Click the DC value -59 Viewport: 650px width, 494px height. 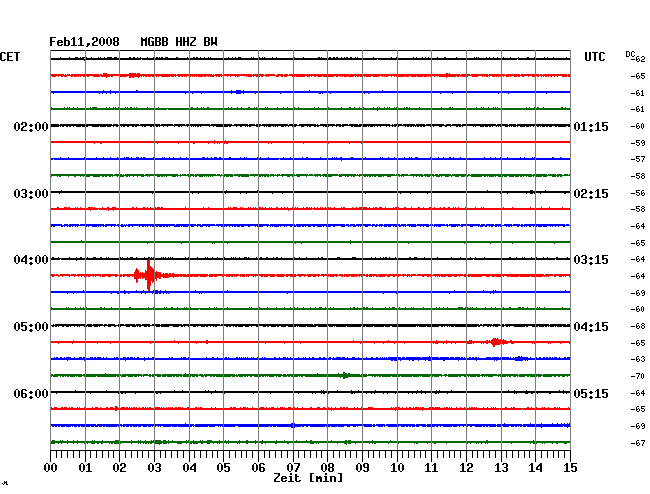[x=638, y=143]
